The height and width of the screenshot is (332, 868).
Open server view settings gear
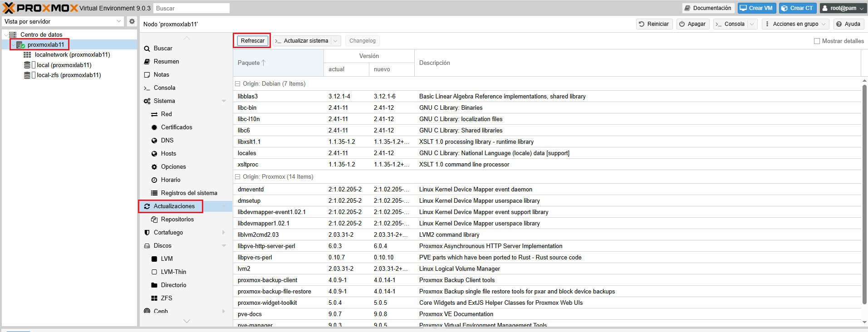tap(132, 21)
